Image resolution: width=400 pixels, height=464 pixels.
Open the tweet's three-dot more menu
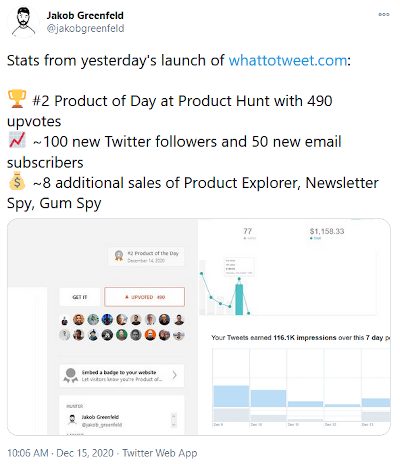tap(384, 14)
